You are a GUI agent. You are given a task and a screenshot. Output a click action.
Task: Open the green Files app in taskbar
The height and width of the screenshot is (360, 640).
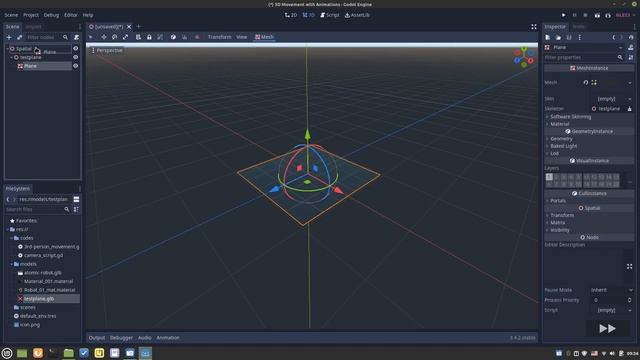[69, 353]
